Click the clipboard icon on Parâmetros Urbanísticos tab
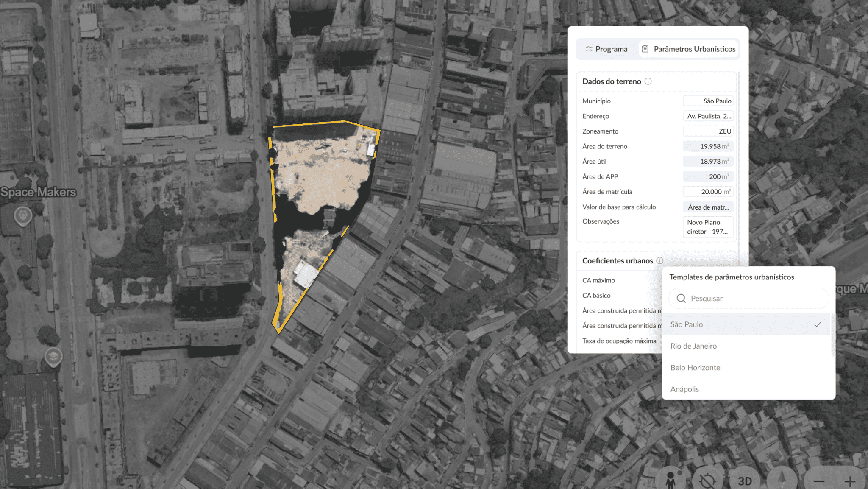Screen dimensions: 868x489 [645, 49]
